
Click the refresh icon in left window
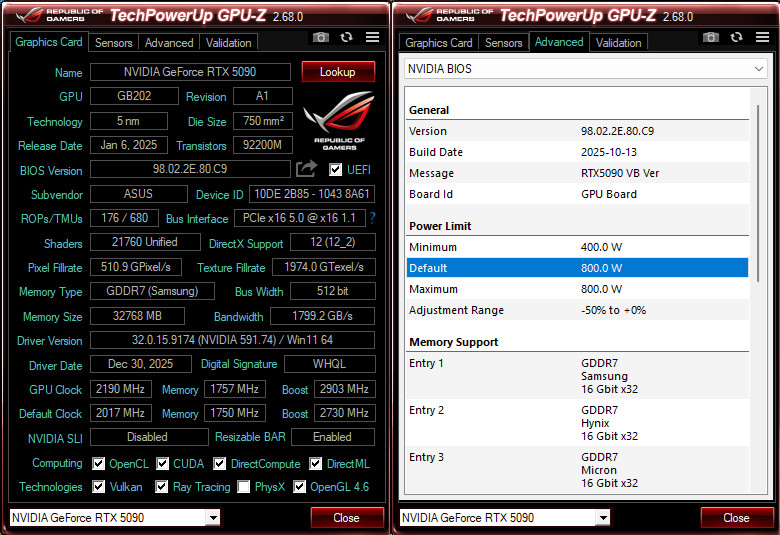coord(346,37)
